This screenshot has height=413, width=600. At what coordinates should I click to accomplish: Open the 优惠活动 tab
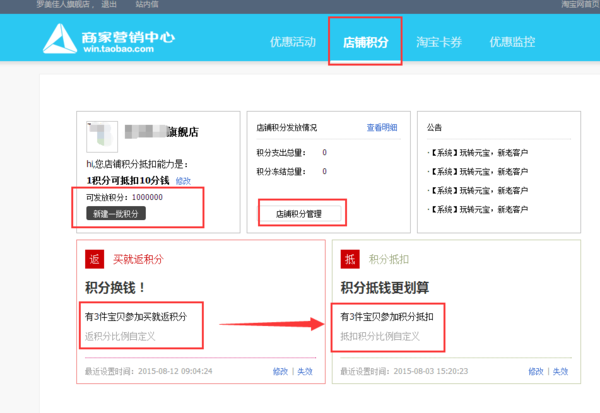coord(293,42)
